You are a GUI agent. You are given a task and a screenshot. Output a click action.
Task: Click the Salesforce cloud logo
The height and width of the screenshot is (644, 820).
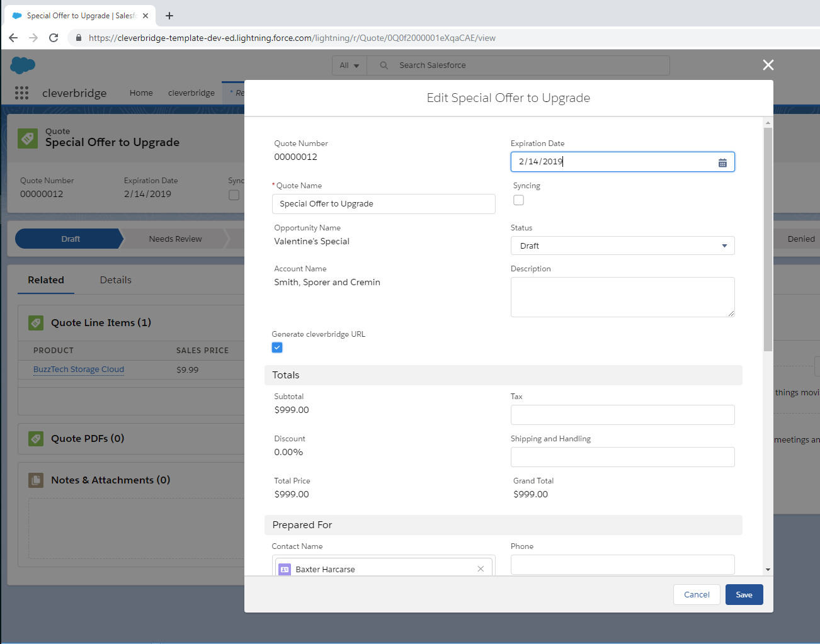(23, 65)
